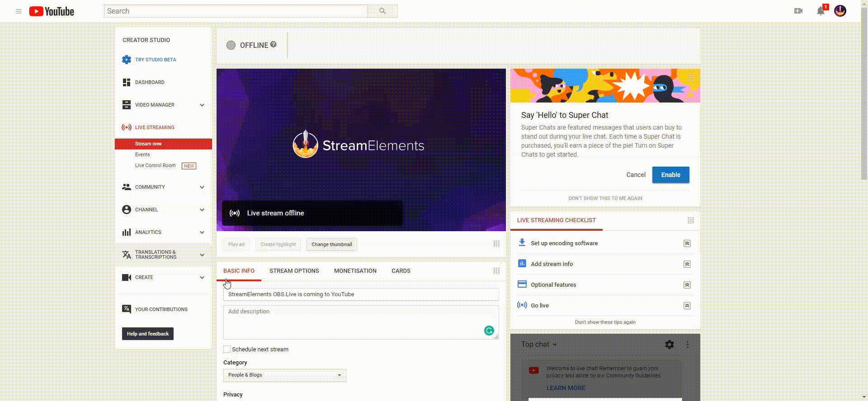868x401 pixels.
Task: Click Don't show these tips again
Action: [605, 322]
